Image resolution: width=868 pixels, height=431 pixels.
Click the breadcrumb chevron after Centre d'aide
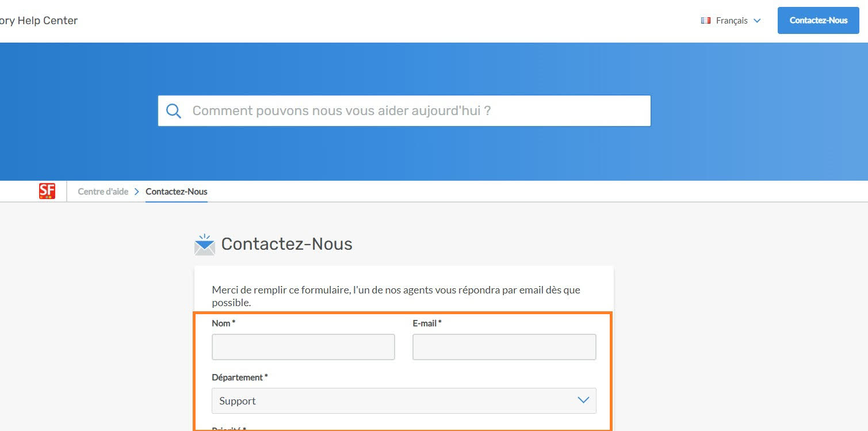[x=137, y=192]
